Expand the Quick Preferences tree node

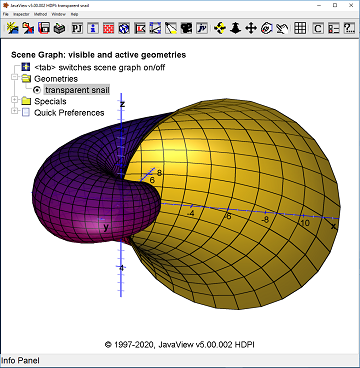(14, 111)
